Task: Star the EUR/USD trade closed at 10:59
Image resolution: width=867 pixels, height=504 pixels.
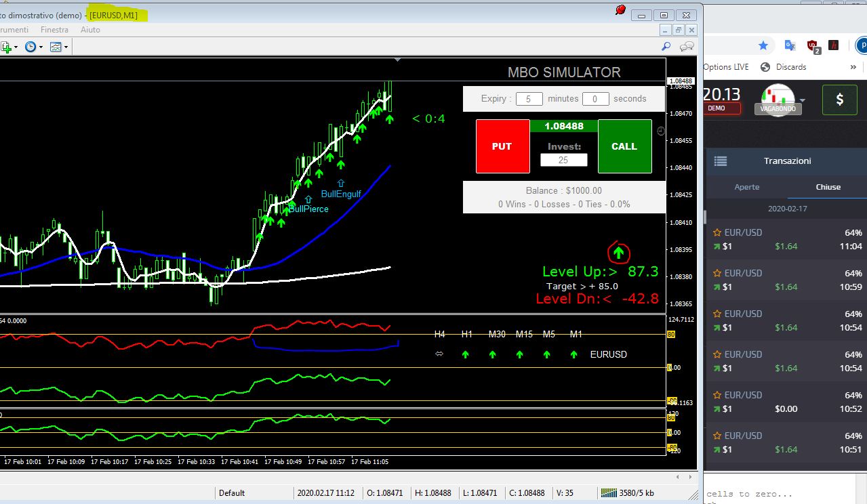Action: pos(717,273)
